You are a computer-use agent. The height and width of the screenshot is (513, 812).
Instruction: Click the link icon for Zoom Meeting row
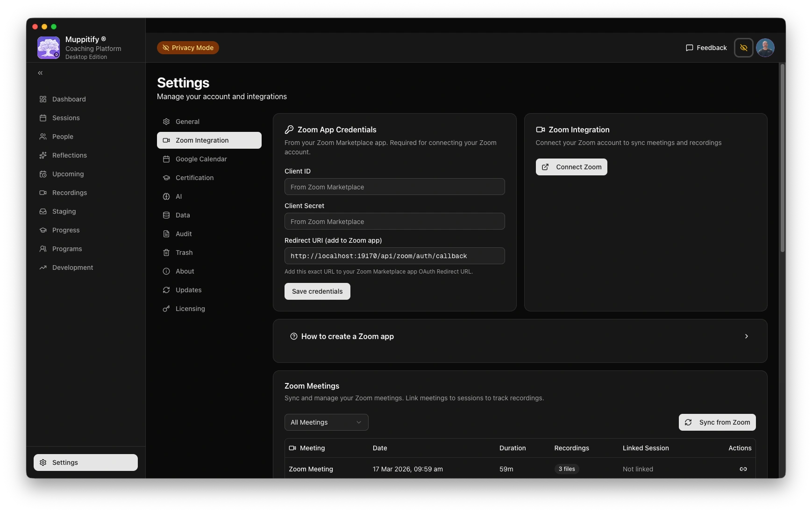pos(743,469)
